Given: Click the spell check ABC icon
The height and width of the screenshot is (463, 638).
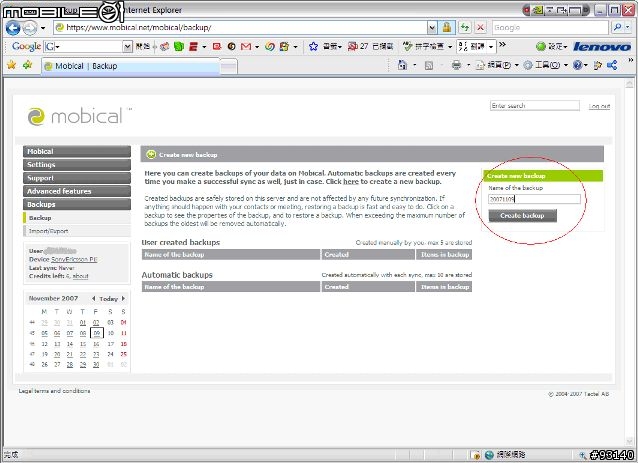Looking at the screenshot, I should tap(407, 46).
